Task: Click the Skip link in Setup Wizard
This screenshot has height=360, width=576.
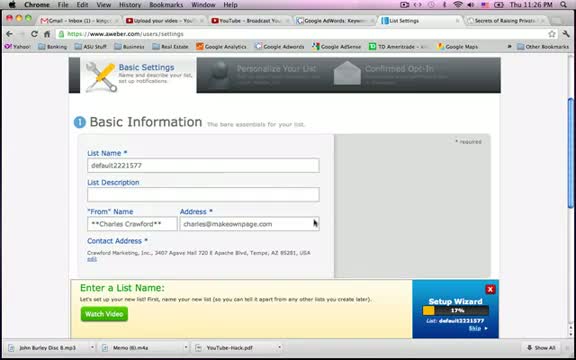Action: 478,329
